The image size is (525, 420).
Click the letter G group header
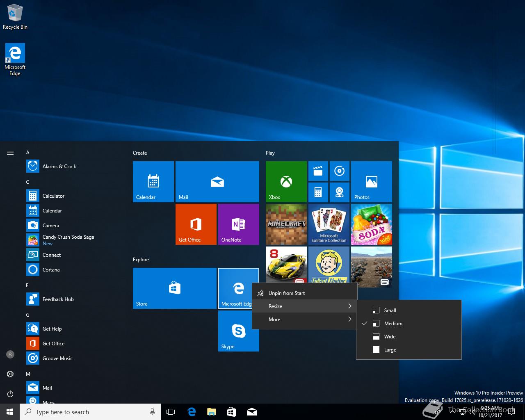[x=28, y=315]
